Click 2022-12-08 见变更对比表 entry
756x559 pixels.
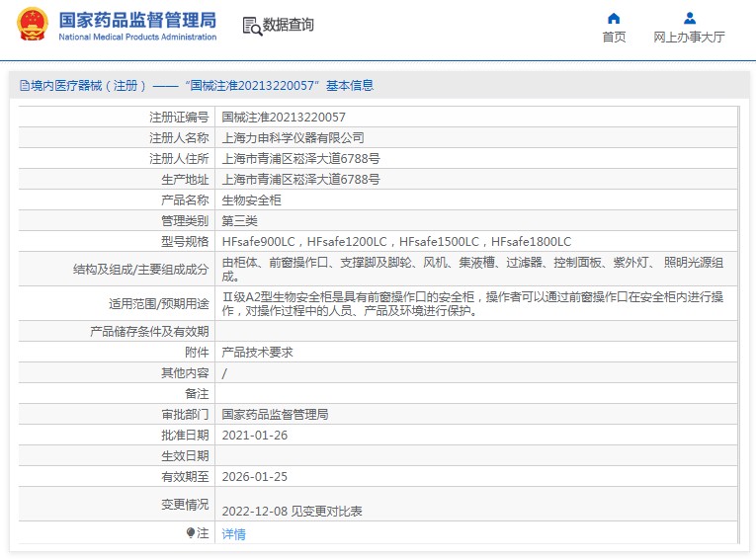pyautogui.click(x=292, y=511)
